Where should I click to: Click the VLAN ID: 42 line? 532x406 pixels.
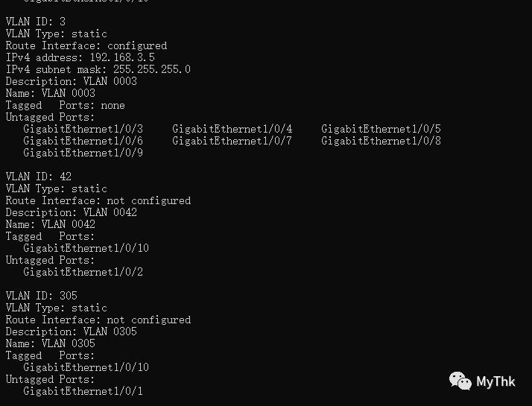[x=39, y=177]
